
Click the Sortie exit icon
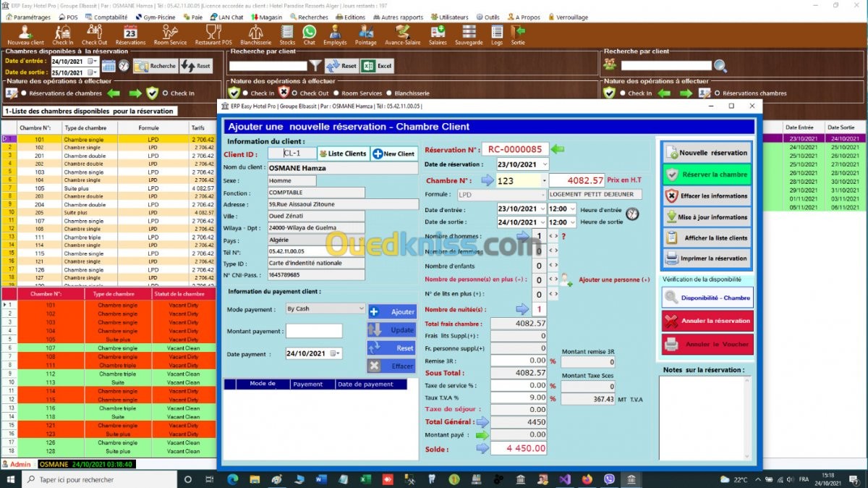click(x=518, y=35)
